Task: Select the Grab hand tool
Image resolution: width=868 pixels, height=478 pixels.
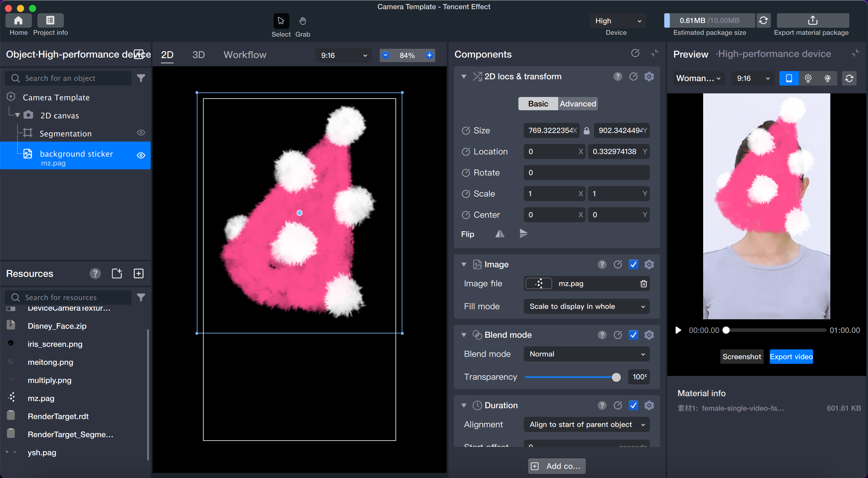Action: tap(302, 21)
